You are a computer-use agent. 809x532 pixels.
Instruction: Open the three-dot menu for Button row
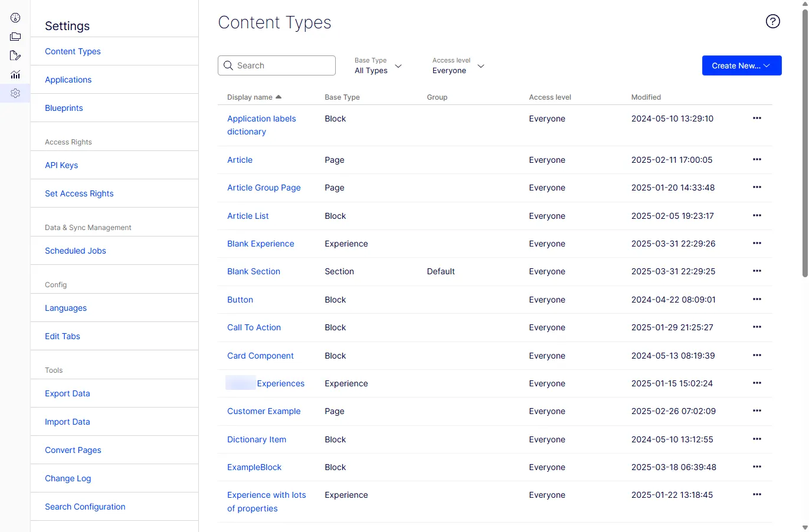click(x=757, y=299)
